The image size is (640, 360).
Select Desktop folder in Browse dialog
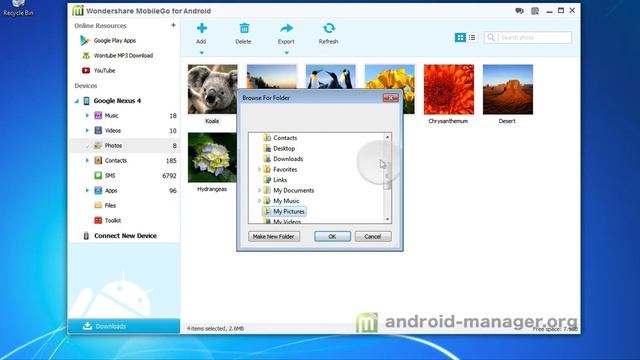[x=284, y=149]
